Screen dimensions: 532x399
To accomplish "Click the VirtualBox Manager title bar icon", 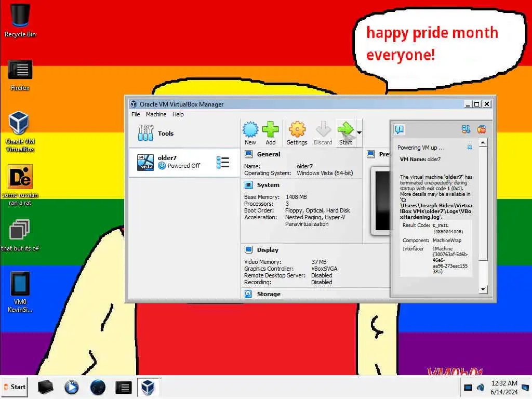I will pyautogui.click(x=134, y=104).
